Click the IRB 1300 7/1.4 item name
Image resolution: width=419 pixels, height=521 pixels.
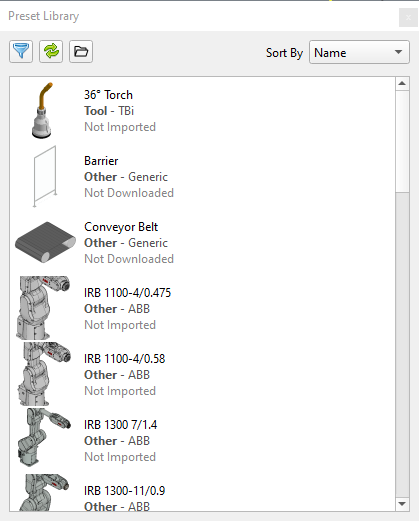tap(120, 425)
